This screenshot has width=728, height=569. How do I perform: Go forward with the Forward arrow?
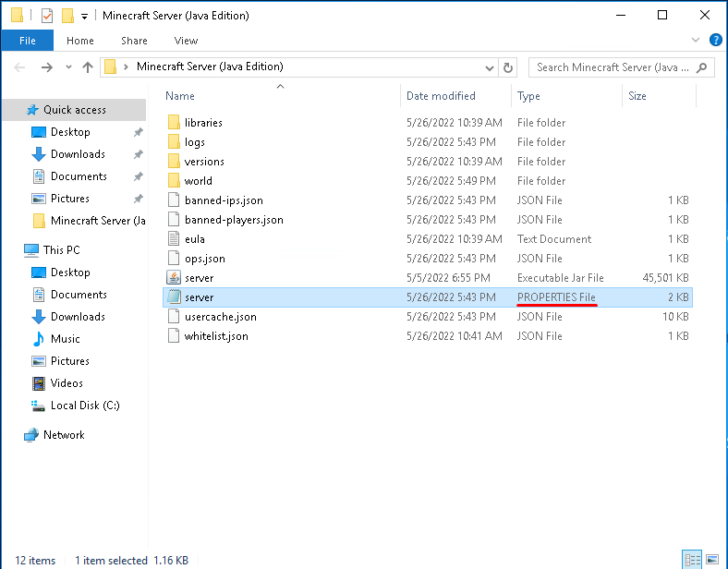click(46, 67)
